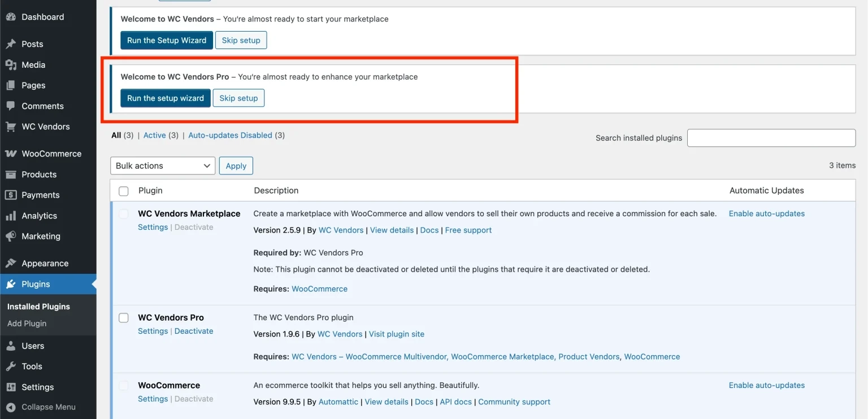Open the Settings sliders icon in sidebar
Image resolution: width=868 pixels, height=419 pixels.
click(11, 387)
